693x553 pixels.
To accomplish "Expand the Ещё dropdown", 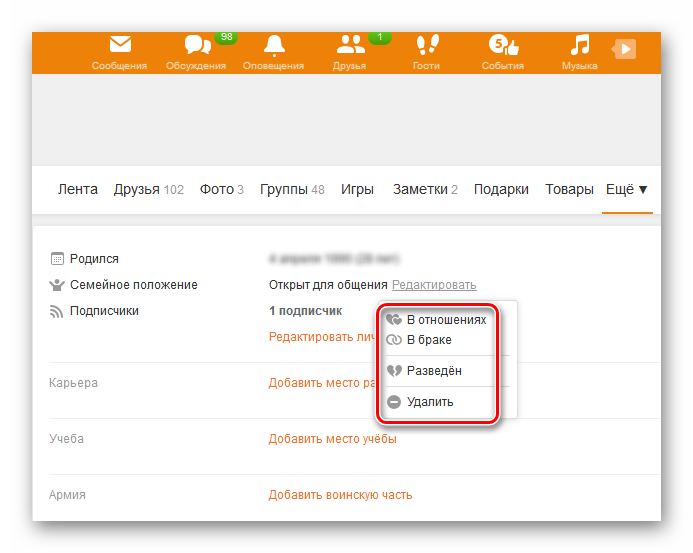I will click(627, 189).
